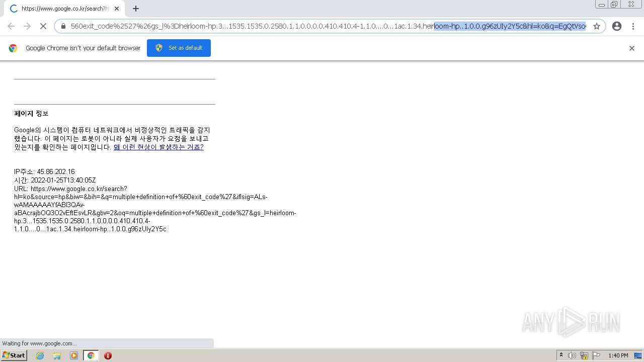644x362 pixels.
Task: Click the 'Waiting for www.google.com...' status text
Action: (39, 343)
